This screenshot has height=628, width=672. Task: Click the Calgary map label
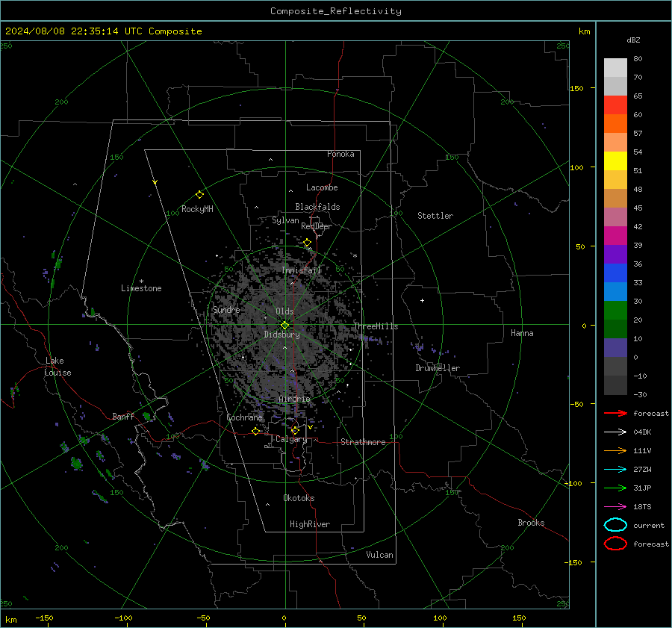coord(291,439)
